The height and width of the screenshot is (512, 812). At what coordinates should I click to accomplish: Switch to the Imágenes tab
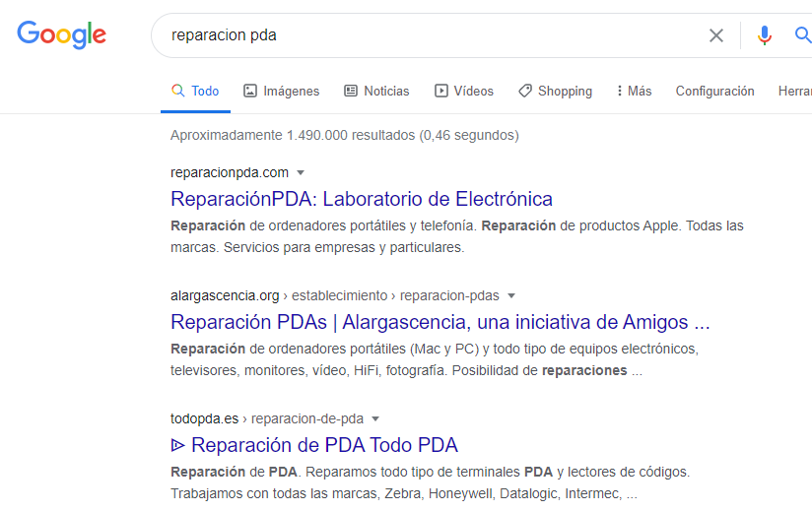(x=281, y=91)
